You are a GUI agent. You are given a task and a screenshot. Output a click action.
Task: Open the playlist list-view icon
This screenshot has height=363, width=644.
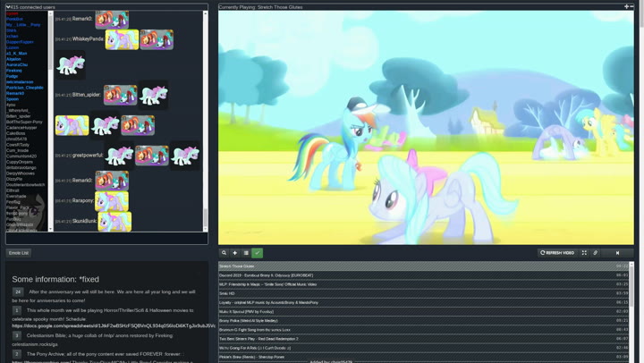[x=246, y=253]
